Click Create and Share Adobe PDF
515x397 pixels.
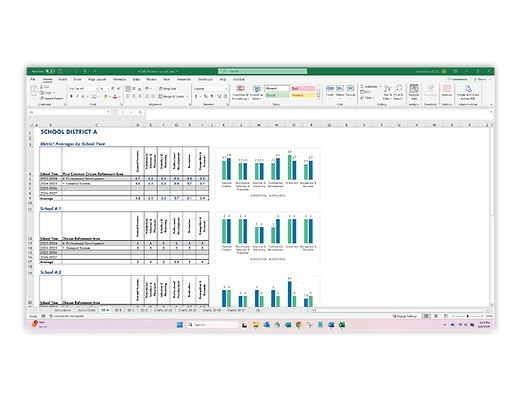(468, 92)
